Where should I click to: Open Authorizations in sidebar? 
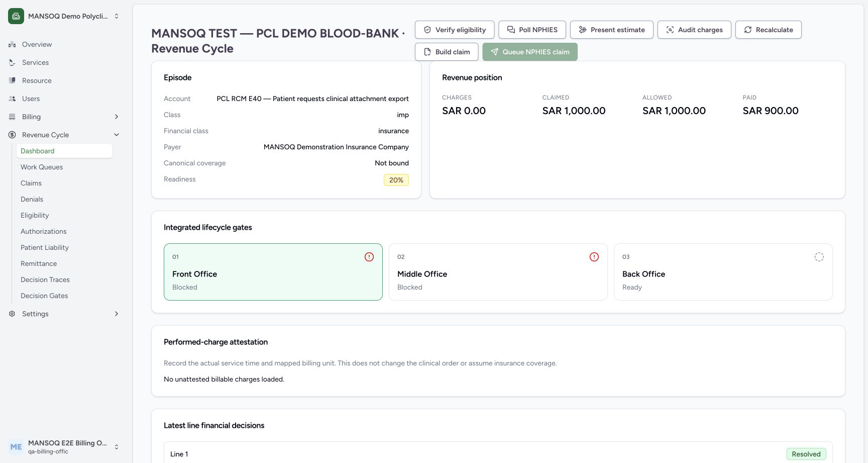click(x=43, y=231)
